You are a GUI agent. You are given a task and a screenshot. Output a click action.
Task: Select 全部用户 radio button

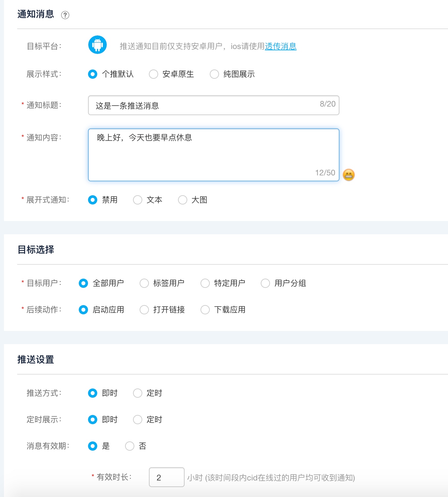click(83, 283)
